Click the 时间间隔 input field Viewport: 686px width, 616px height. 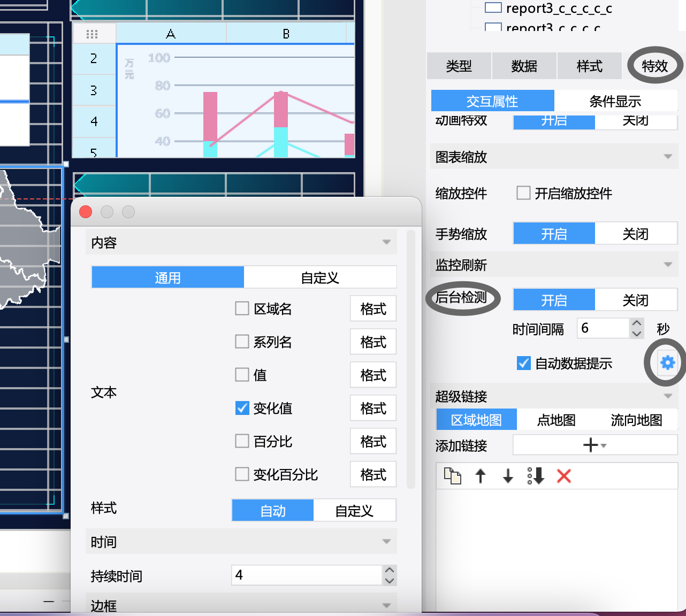[x=603, y=328]
